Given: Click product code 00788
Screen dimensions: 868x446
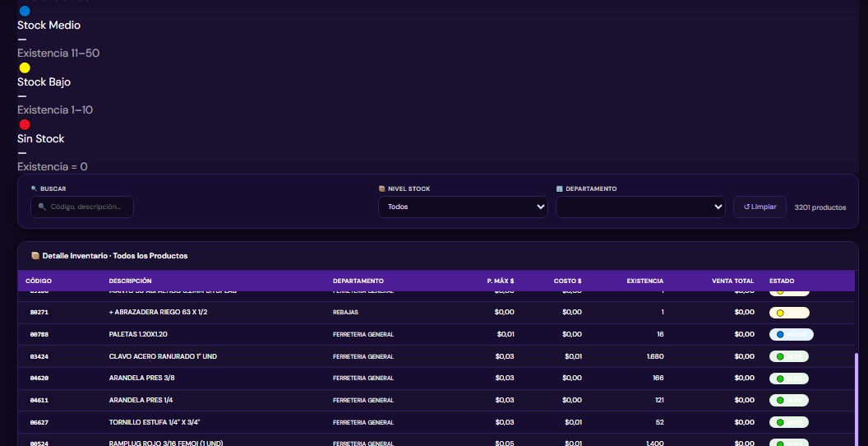Looking at the screenshot, I should click(39, 335).
